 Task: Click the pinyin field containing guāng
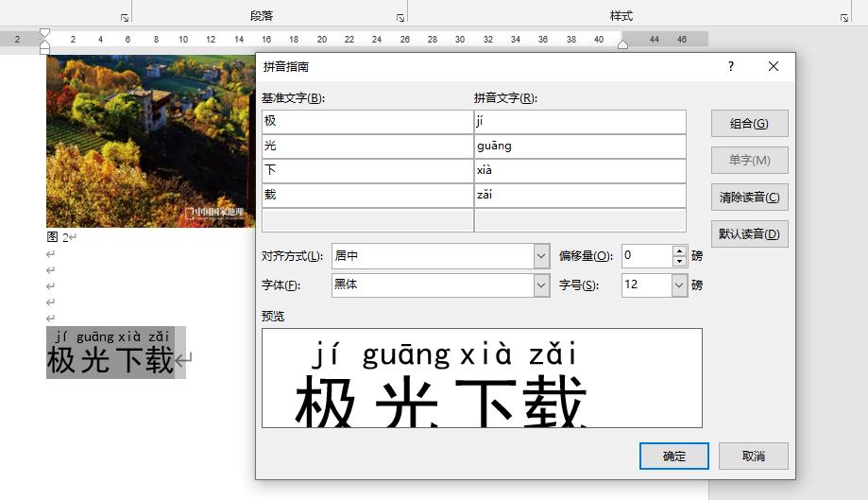(580, 147)
